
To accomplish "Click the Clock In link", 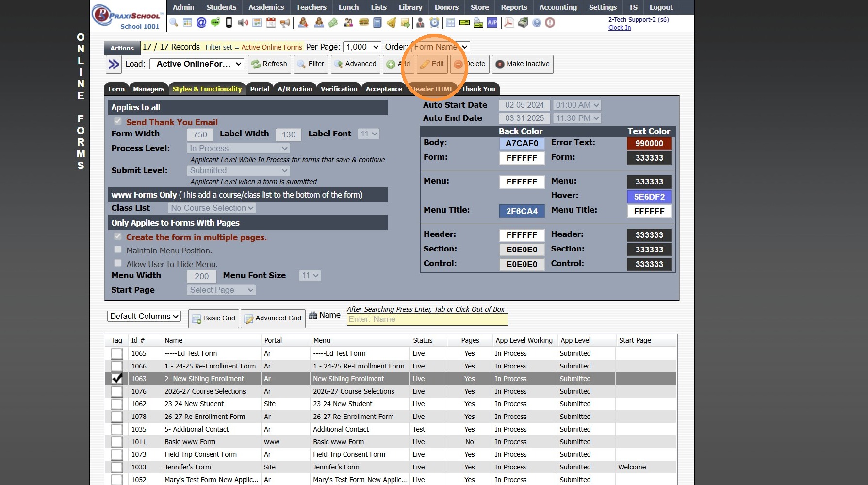I will pyautogui.click(x=620, y=28).
